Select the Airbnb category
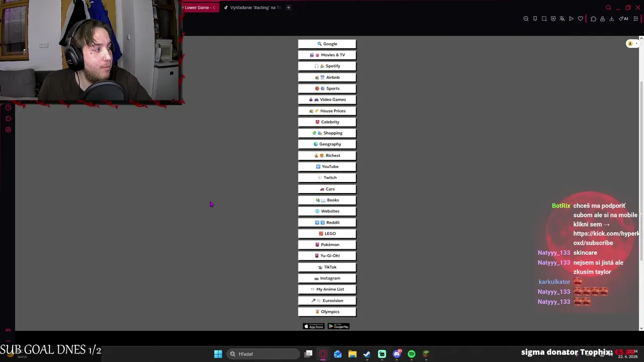The width and height of the screenshot is (644, 362). [x=327, y=77]
